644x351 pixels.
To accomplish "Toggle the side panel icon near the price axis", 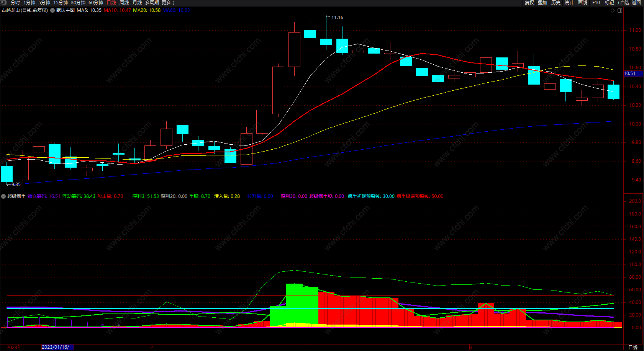I will click(x=620, y=10).
